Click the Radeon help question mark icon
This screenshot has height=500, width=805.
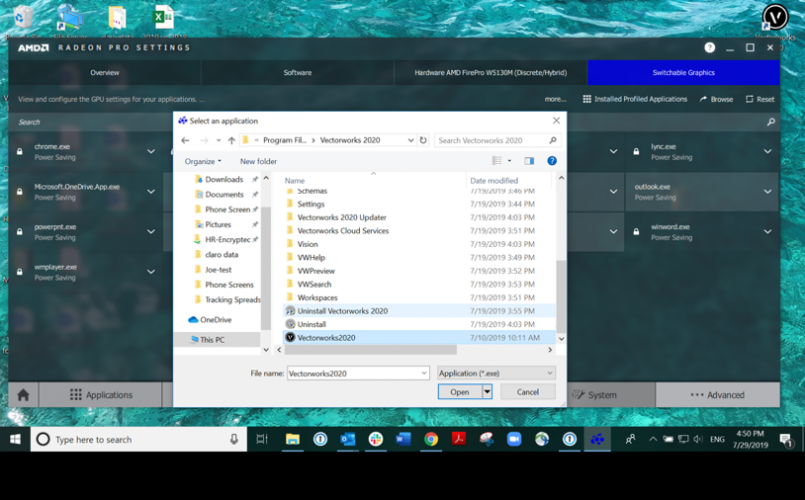(x=709, y=47)
